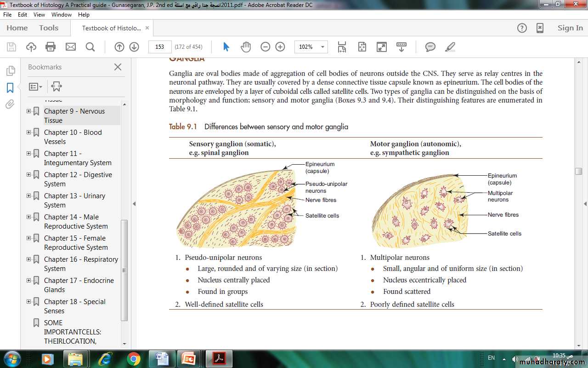Select the Hand pan tool
This screenshot has width=588, height=368.
[x=246, y=47]
